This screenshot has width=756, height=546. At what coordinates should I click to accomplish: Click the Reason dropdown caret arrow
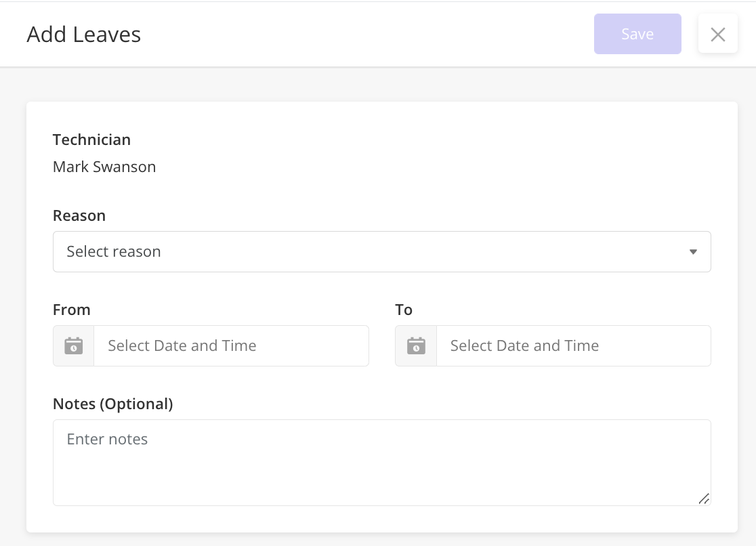tap(693, 252)
